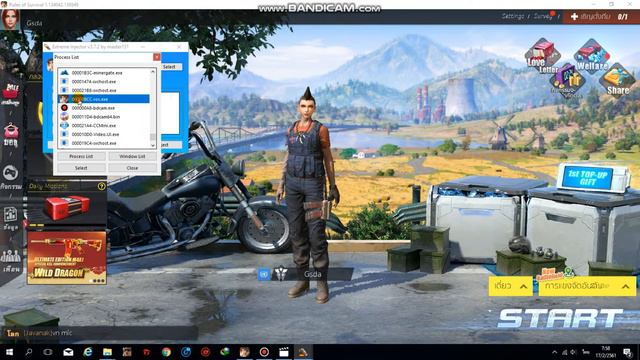Click the plus invite teammate button
Viewport: 640px width, 360px height.
click(x=574, y=17)
